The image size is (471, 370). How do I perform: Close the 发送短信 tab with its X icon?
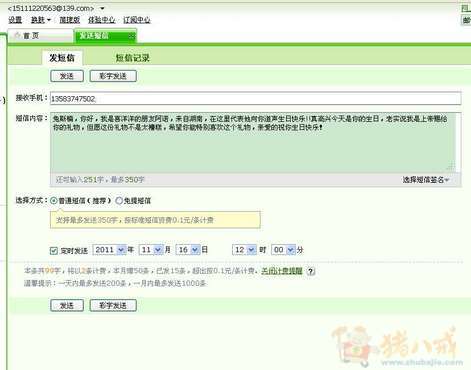132,36
